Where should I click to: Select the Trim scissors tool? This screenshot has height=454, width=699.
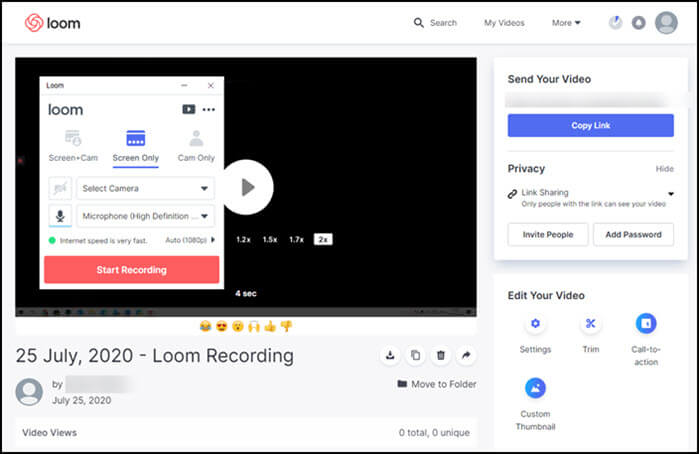(591, 324)
